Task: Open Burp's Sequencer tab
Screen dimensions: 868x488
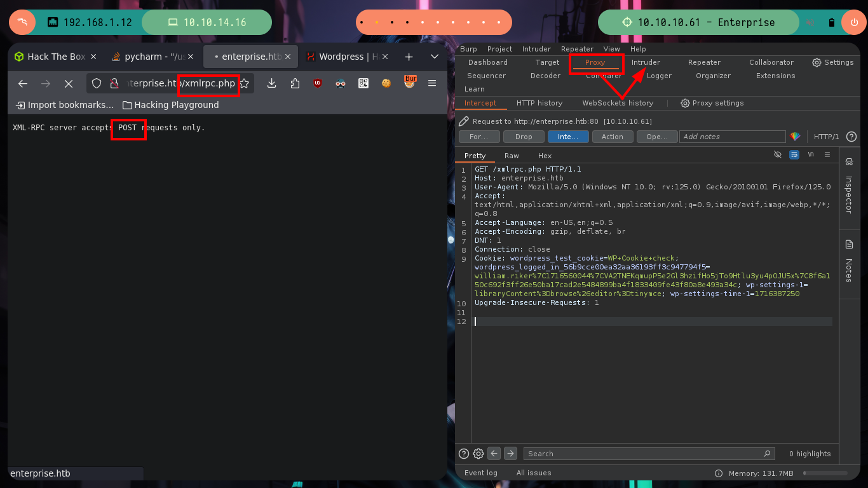Action: 486,76
